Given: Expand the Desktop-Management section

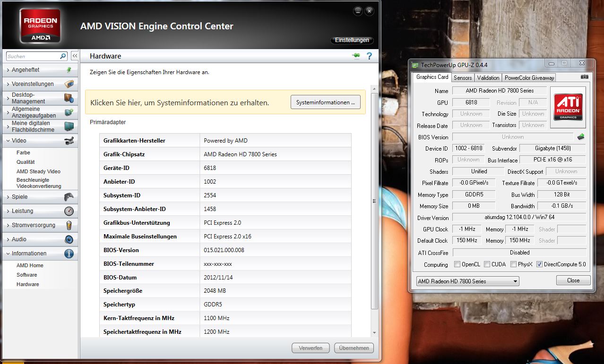Looking at the screenshot, I should [39, 98].
